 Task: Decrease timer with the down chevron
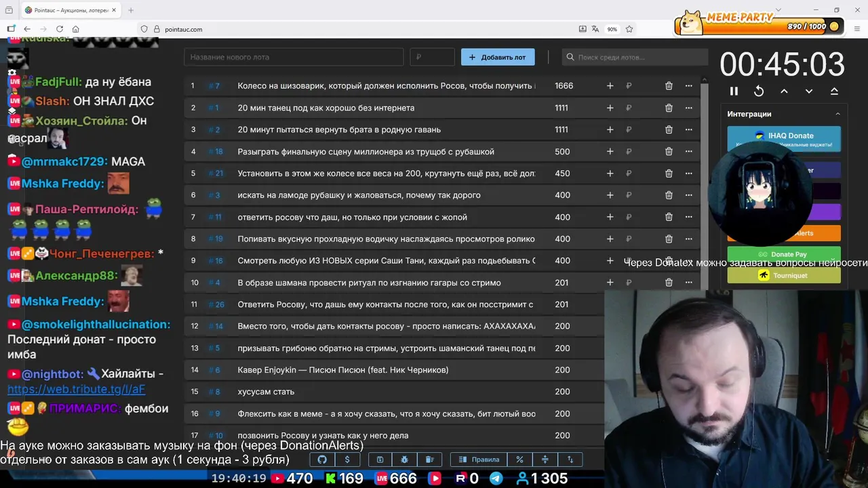809,91
